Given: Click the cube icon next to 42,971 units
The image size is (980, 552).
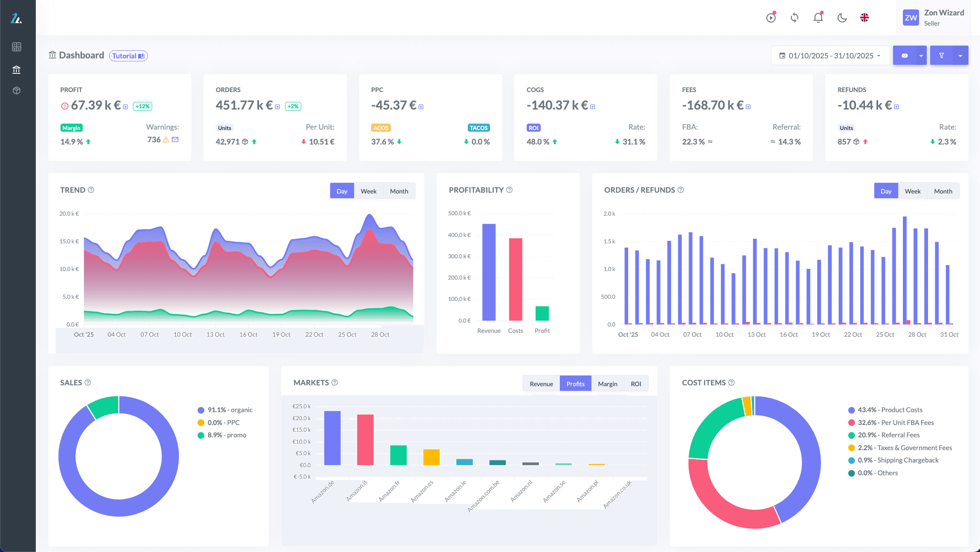Looking at the screenshot, I should tap(245, 142).
